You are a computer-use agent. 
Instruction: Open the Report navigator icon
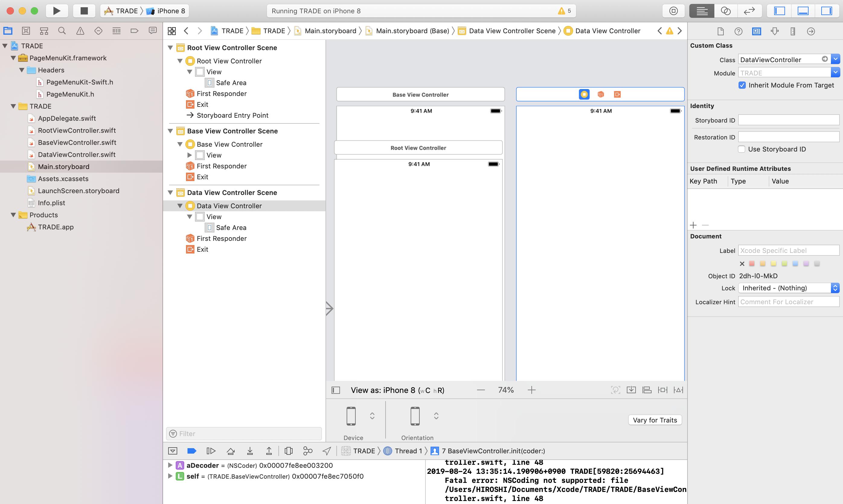tap(152, 31)
